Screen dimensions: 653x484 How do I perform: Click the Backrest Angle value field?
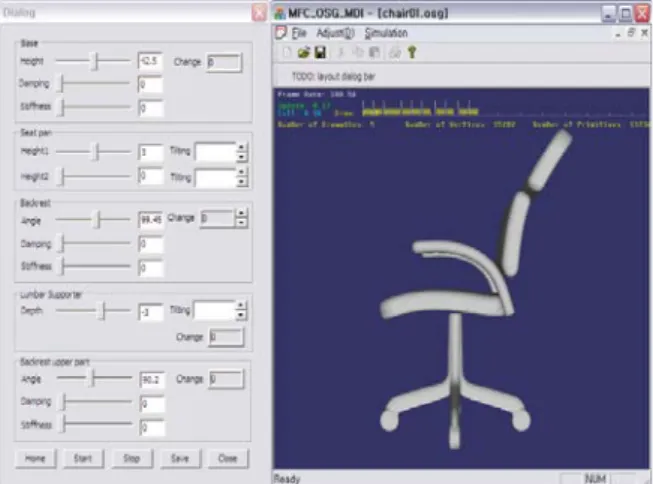pyautogui.click(x=150, y=220)
